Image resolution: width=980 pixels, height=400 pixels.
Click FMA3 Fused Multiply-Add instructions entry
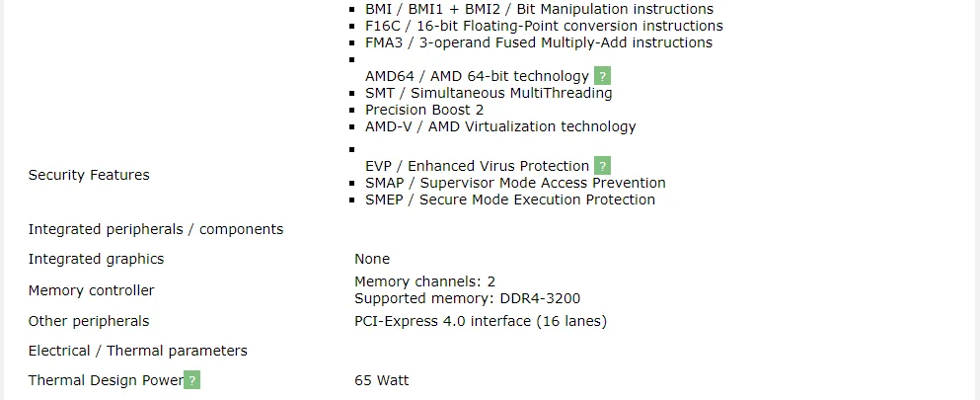pos(538,42)
